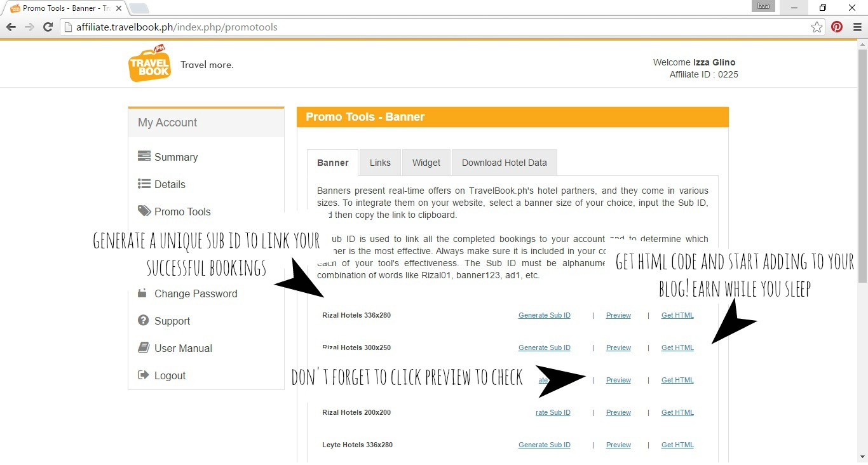Viewport: 868px width, 465px height.
Task: Click the 'Promo Tools - Banner' page heading
Action: [365, 117]
